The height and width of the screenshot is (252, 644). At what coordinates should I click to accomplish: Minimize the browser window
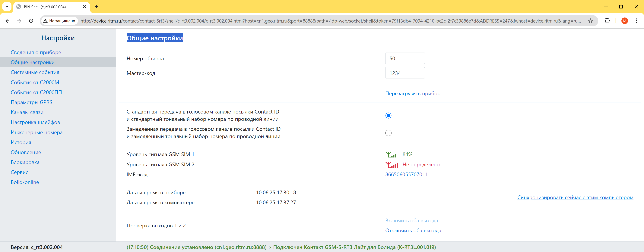pyautogui.click(x=606, y=7)
